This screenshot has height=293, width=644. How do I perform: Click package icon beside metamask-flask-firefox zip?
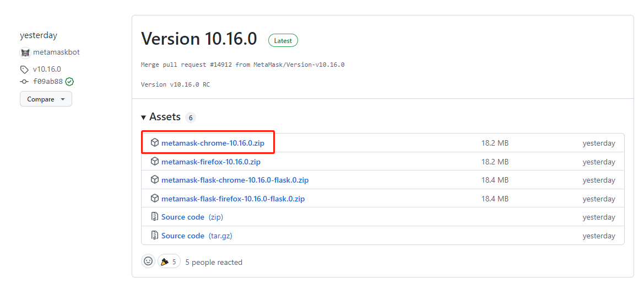click(154, 198)
